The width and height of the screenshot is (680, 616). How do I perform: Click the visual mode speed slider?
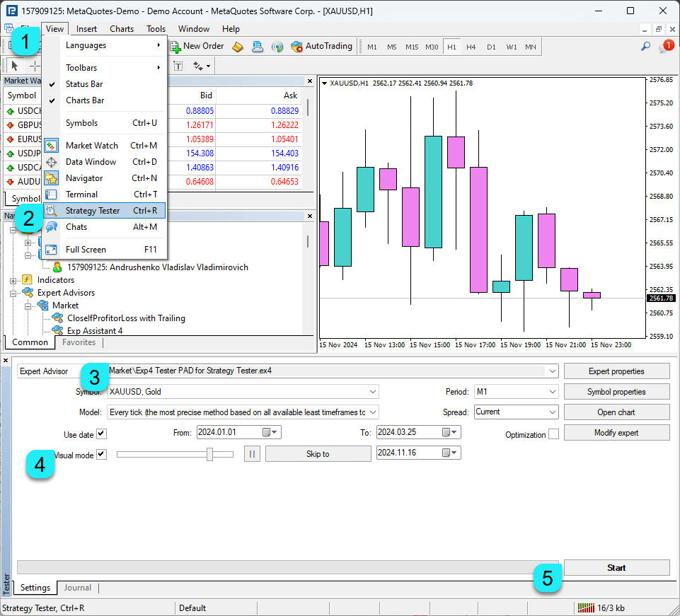click(210, 455)
